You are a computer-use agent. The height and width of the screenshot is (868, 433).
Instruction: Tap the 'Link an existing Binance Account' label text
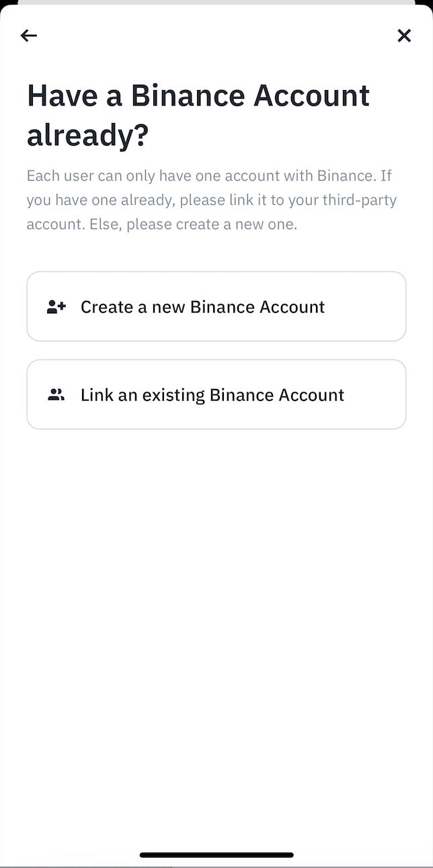212,395
